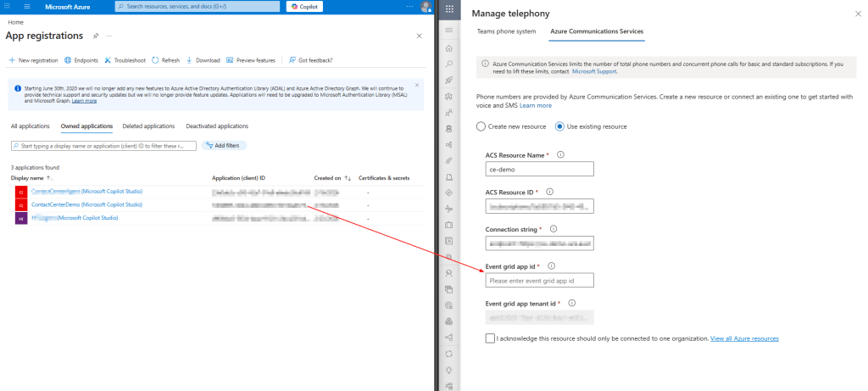The width and height of the screenshot is (868, 391).
Task: Switch to the Teams phone system tab
Action: (507, 31)
